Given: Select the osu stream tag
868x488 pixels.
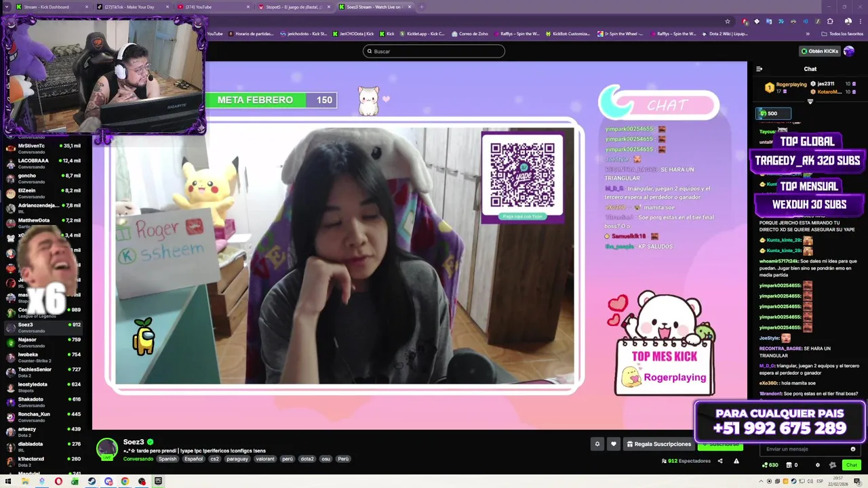Looking at the screenshot, I should [x=326, y=459].
